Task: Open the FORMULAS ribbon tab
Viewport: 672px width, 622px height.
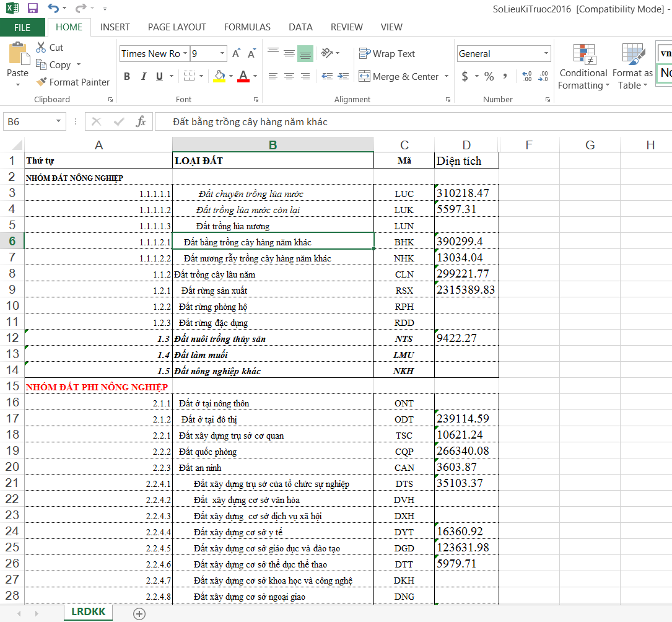Action: (247, 27)
